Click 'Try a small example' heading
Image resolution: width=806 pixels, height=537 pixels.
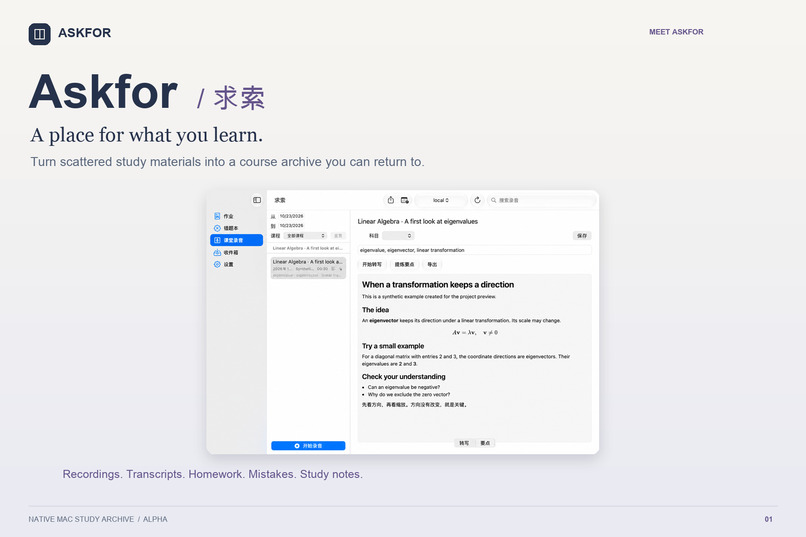(x=393, y=346)
